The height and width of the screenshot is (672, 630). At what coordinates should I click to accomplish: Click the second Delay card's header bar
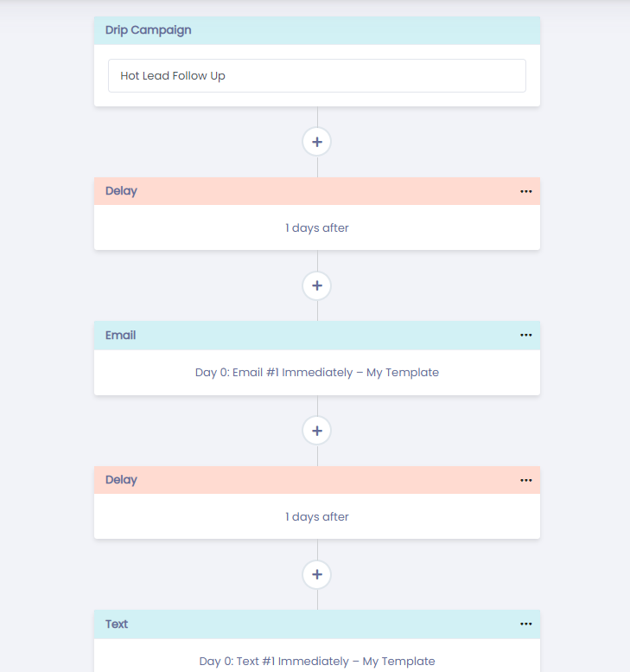[x=317, y=480]
